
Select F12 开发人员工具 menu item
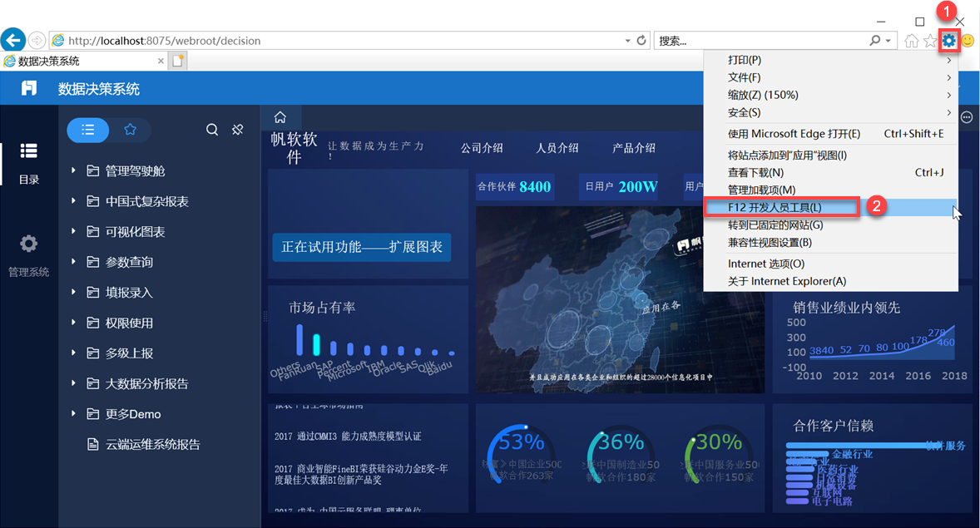pos(775,207)
